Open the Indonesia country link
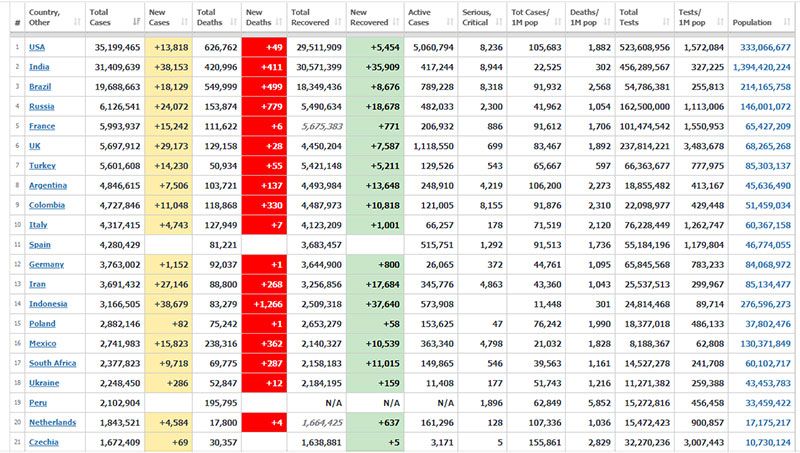Screen dimensions: 800x453 (48, 304)
